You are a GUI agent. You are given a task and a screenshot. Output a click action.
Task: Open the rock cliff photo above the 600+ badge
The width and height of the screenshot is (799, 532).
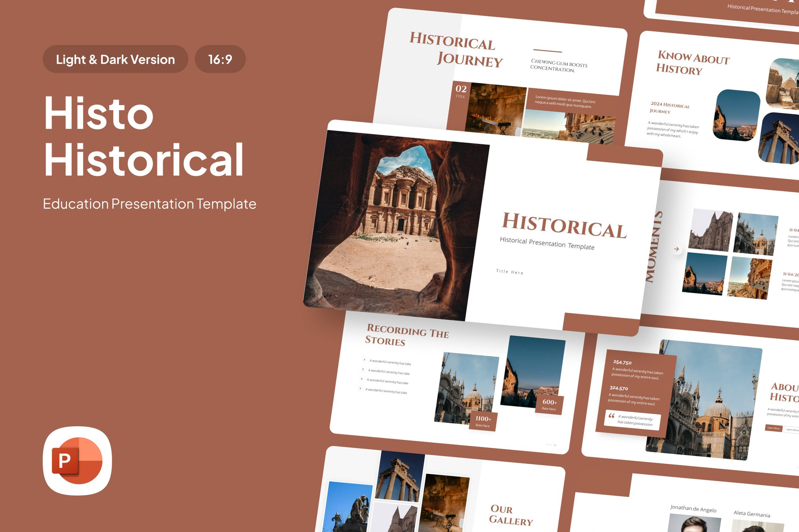(x=533, y=372)
